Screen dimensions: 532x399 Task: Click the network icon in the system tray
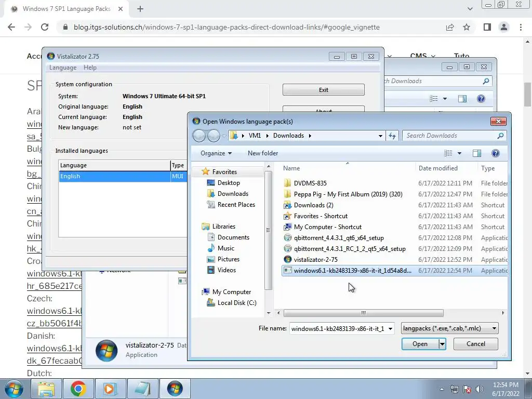tap(454, 389)
